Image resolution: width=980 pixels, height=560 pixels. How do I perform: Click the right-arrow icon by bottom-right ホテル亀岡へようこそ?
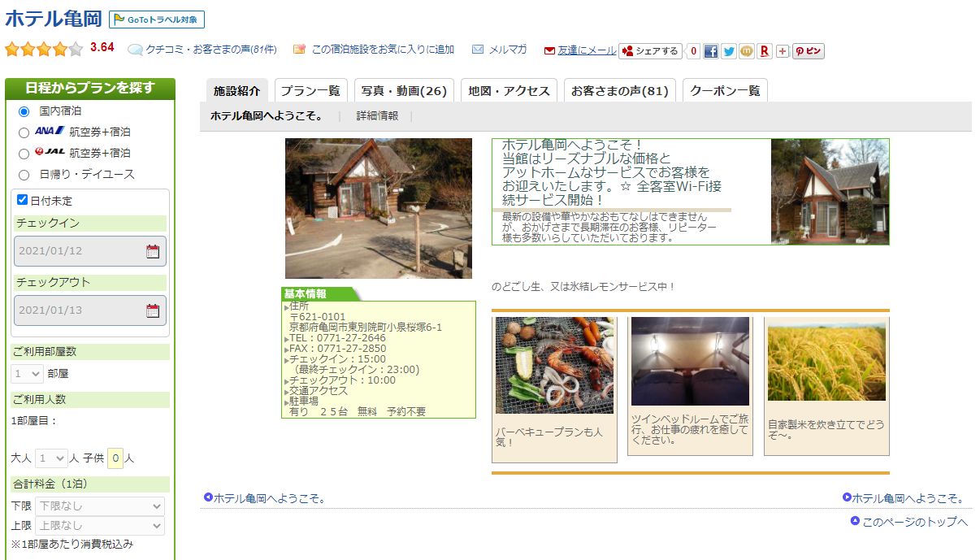847,497
